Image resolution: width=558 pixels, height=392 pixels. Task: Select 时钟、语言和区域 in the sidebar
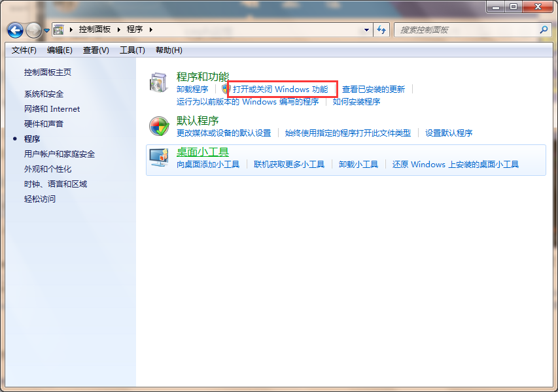click(56, 184)
